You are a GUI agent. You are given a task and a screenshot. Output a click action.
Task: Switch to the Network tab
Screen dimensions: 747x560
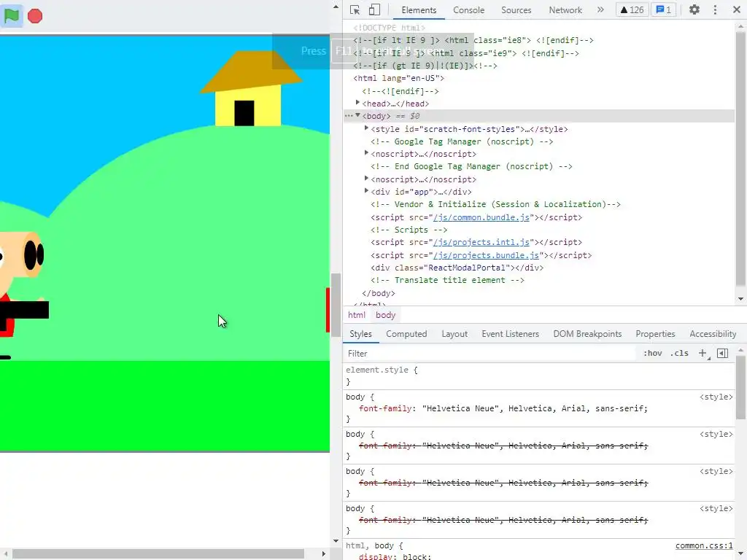565,10
